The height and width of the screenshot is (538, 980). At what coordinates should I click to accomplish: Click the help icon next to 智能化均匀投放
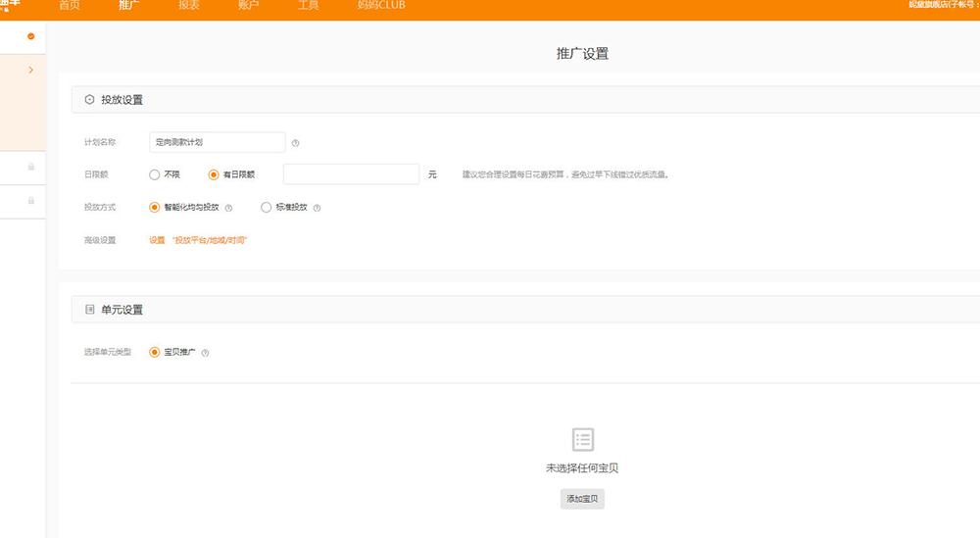228,208
